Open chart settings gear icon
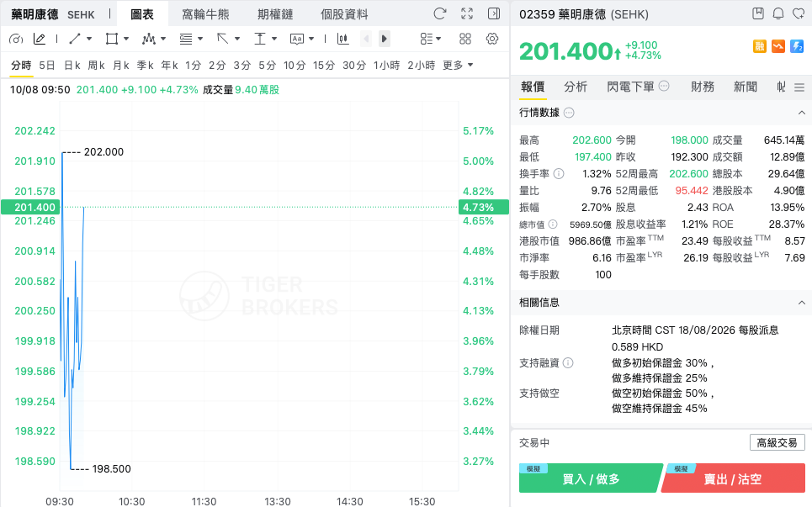The height and width of the screenshot is (507, 812). click(492, 39)
